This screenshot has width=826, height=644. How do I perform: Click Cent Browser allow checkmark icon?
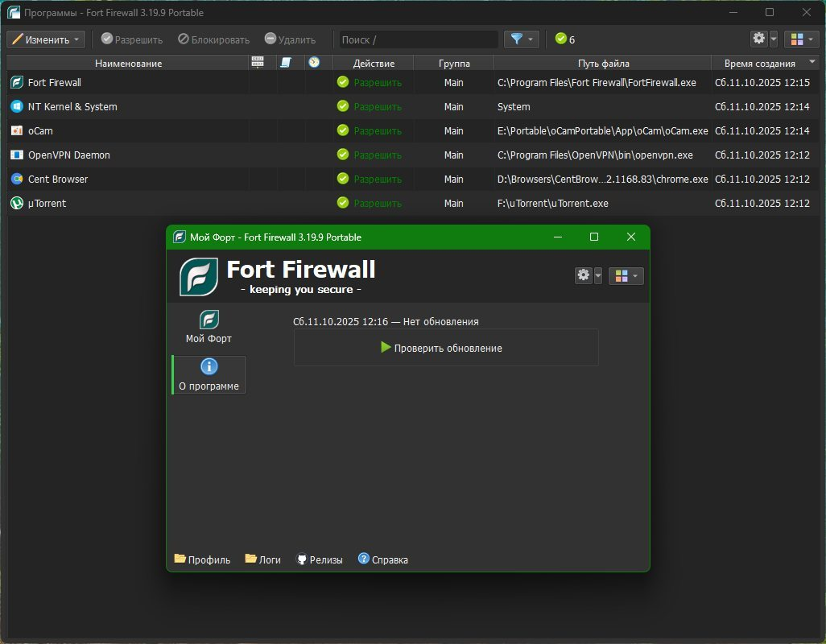[343, 179]
